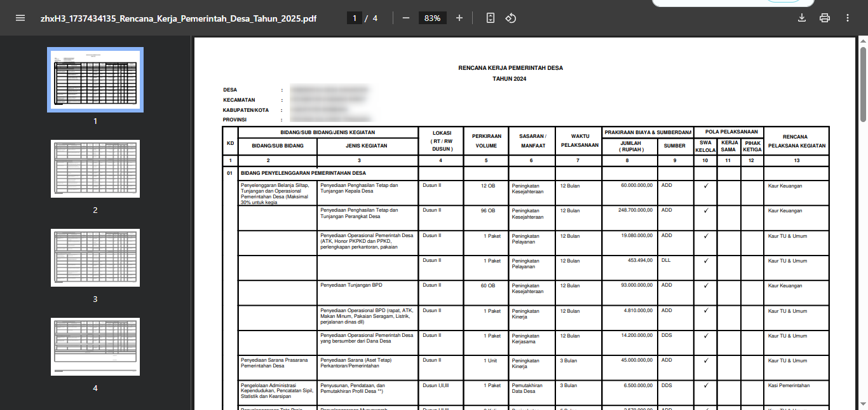Image resolution: width=868 pixels, height=410 pixels.
Task: Click the KABUPATEN/KOTA label
Action: [246, 110]
